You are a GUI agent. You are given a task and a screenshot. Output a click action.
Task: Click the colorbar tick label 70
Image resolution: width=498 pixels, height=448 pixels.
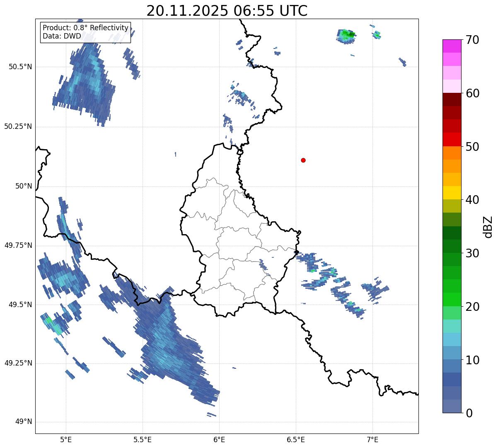click(472, 40)
